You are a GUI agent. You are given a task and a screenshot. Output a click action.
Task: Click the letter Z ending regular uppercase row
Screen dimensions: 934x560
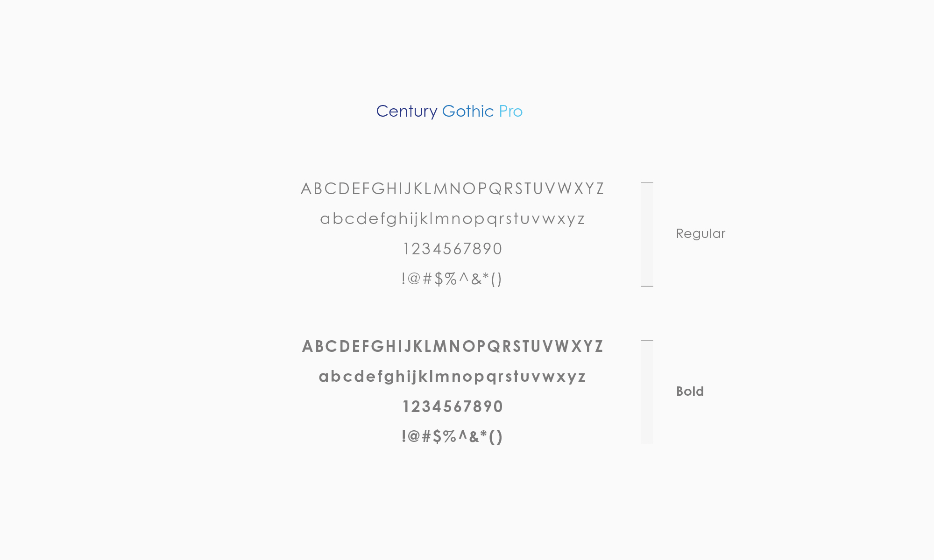pos(600,189)
